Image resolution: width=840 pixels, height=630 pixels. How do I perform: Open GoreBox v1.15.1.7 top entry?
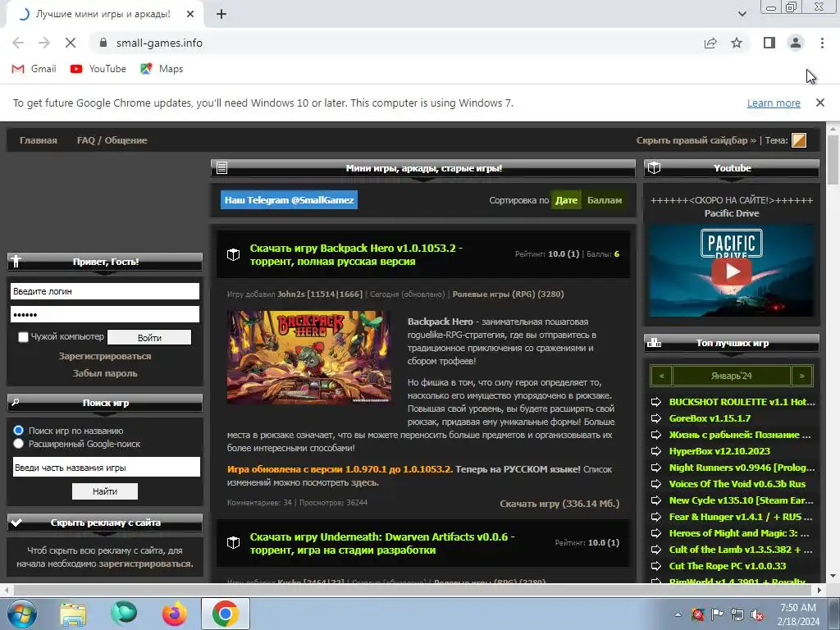(710, 418)
